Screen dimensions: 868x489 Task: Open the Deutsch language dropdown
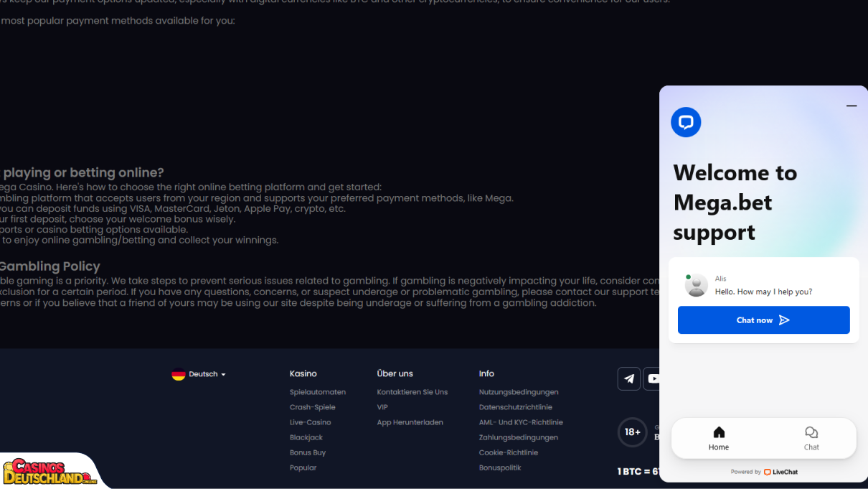coord(199,374)
